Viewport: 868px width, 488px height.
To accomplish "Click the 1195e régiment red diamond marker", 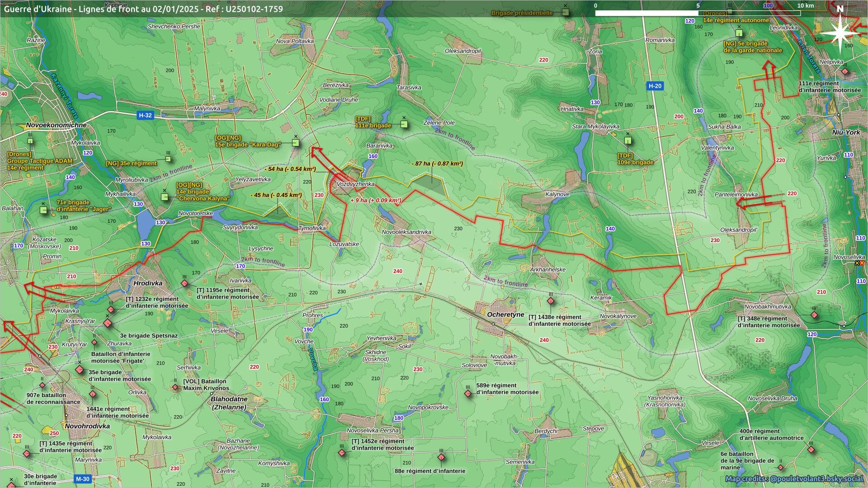I will click(184, 283).
